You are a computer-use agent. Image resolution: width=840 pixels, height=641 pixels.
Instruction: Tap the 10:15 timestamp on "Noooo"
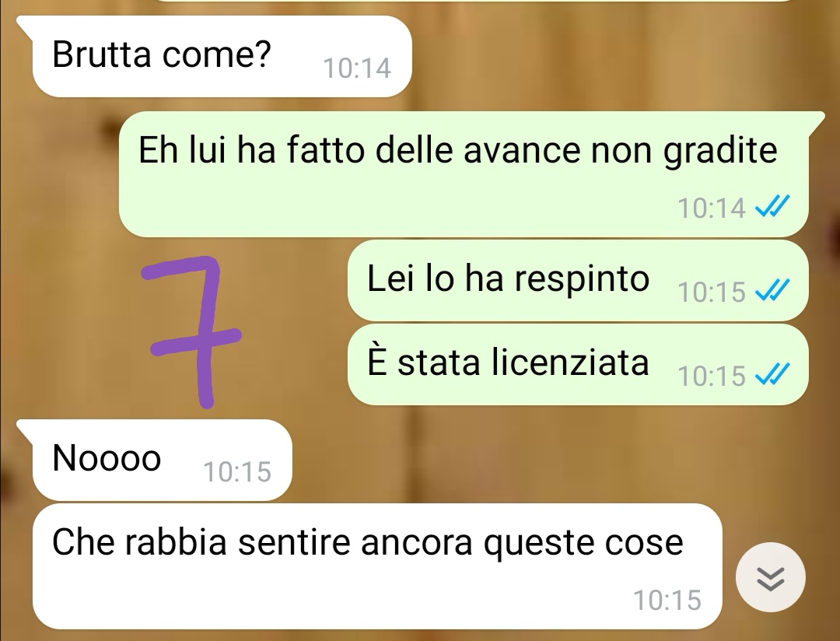point(237,472)
